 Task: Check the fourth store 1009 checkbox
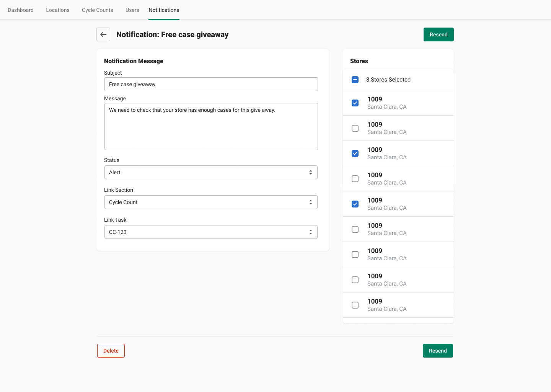(355, 179)
